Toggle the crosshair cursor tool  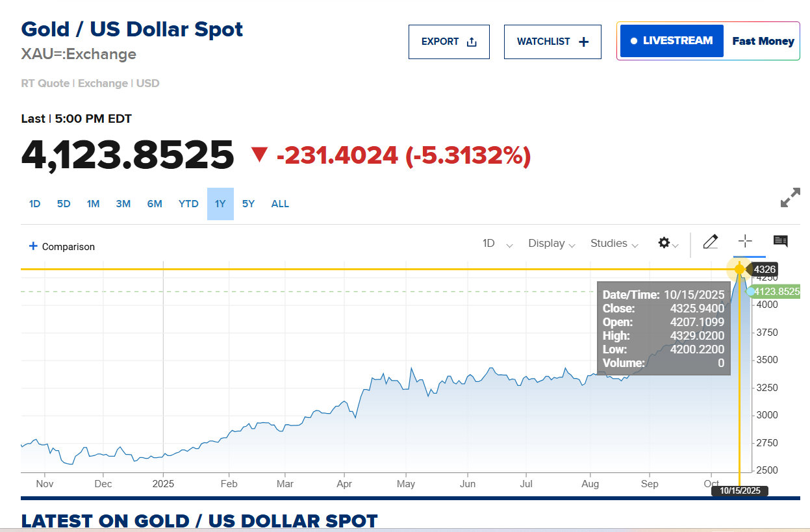(745, 242)
